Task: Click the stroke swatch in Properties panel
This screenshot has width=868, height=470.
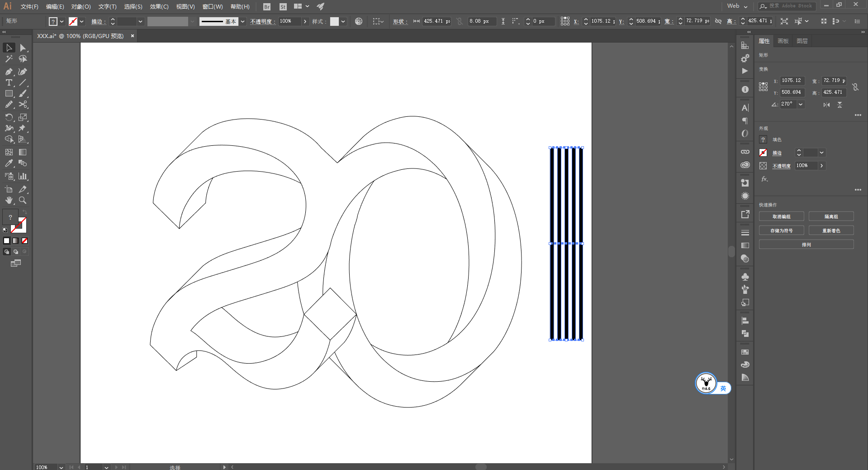Action: click(763, 153)
